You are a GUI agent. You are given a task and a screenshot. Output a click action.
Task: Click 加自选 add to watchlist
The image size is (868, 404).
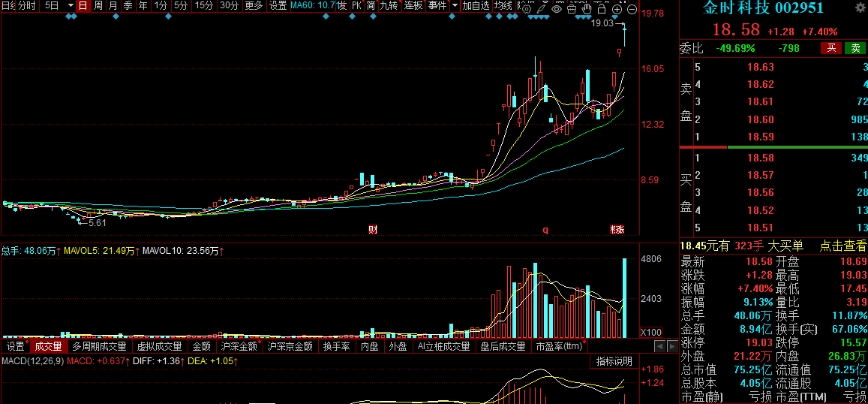point(476,6)
